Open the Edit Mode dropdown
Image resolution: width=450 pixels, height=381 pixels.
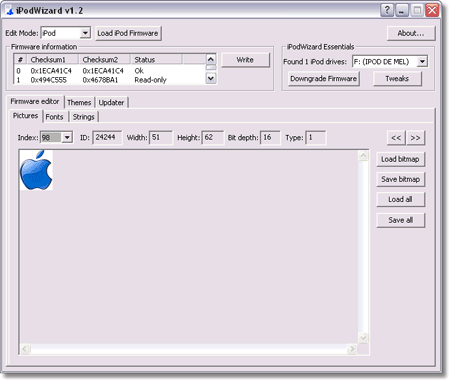(x=85, y=33)
